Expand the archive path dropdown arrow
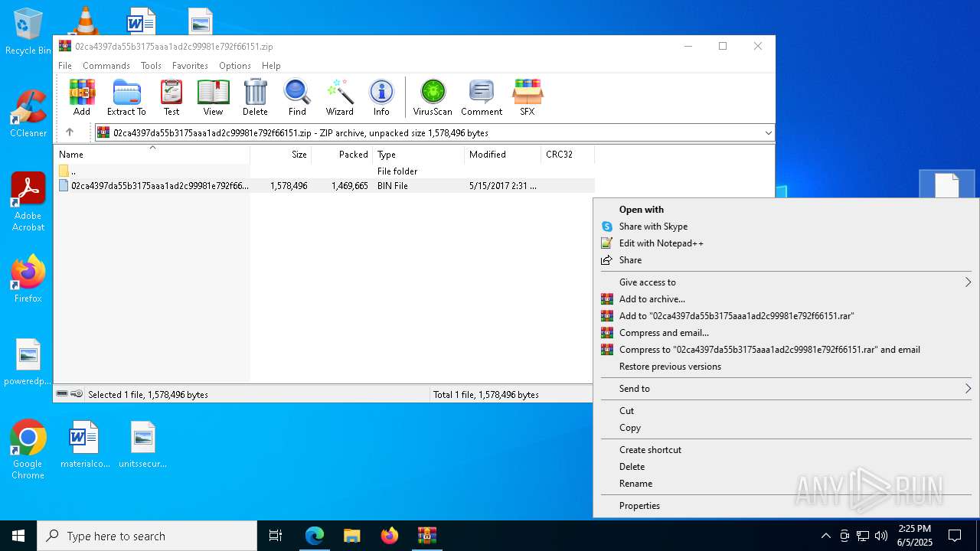The height and width of the screenshot is (551, 980). coord(768,133)
